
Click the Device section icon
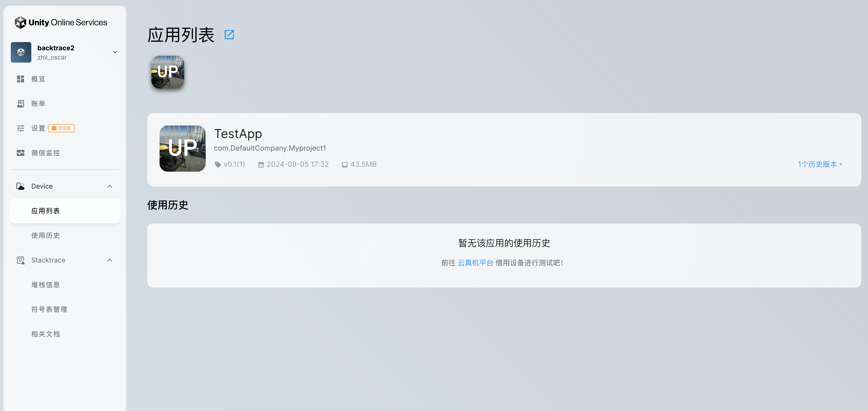coord(21,186)
